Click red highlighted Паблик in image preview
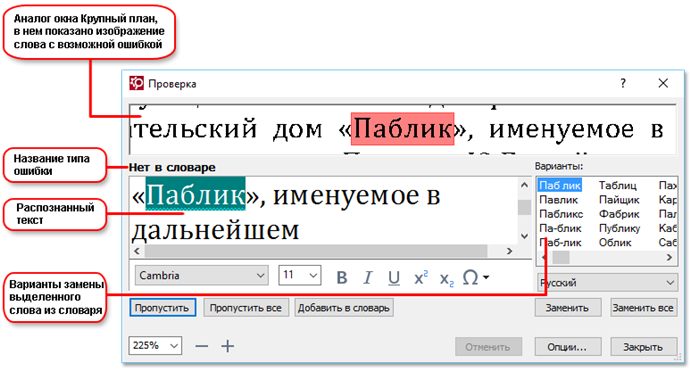 [x=402, y=129]
